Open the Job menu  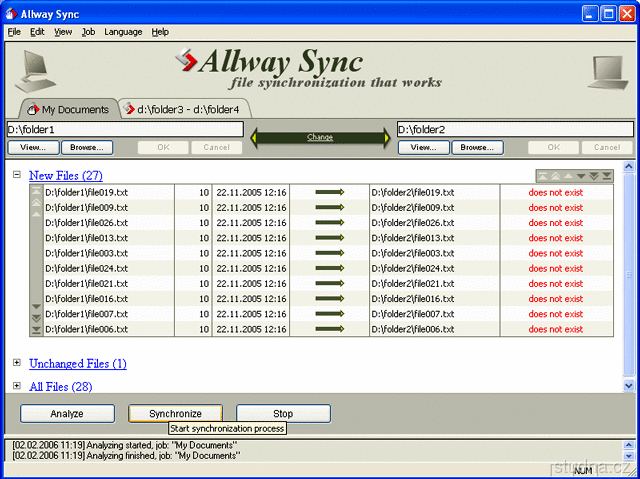88,32
